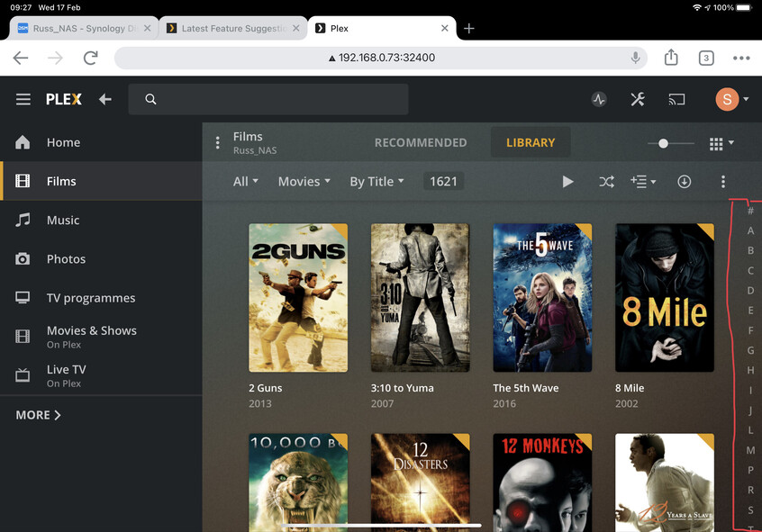Switch to the RECOMMENDED tab
The image size is (762, 532).
(x=421, y=142)
